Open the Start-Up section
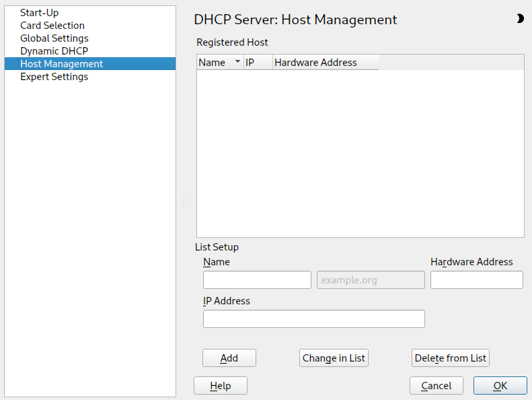The height and width of the screenshot is (400, 532). pyautogui.click(x=39, y=13)
